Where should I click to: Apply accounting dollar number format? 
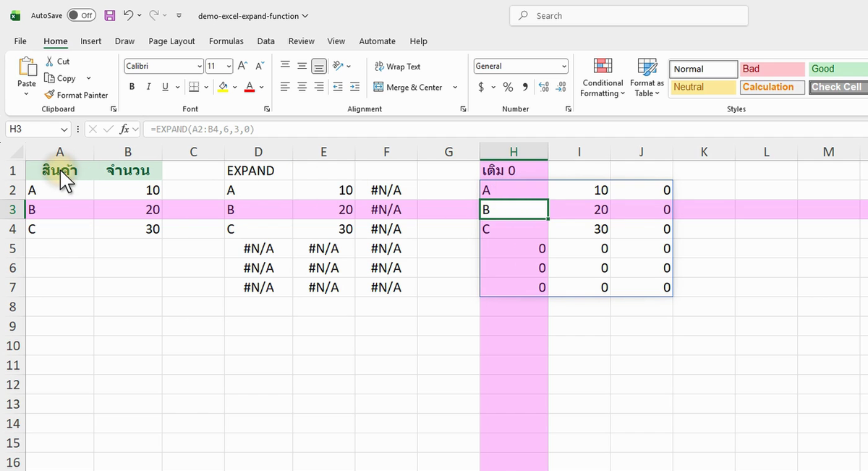pyautogui.click(x=482, y=87)
